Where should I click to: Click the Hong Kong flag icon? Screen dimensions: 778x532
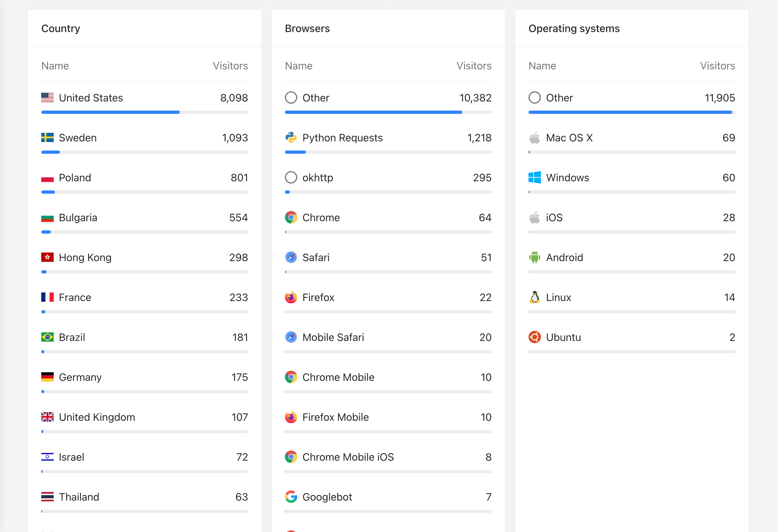(47, 257)
